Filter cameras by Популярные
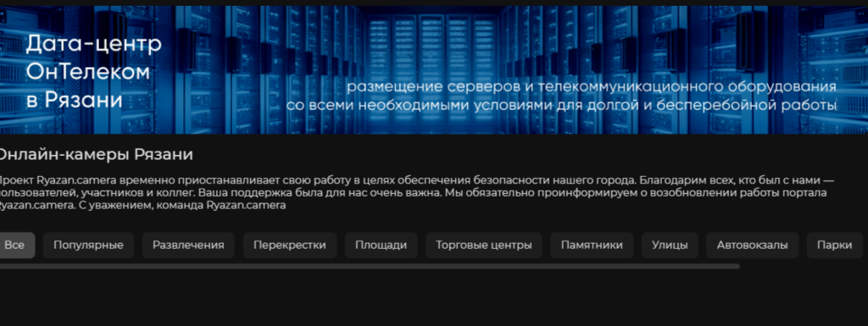The width and height of the screenshot is (868, 326). 88,246
